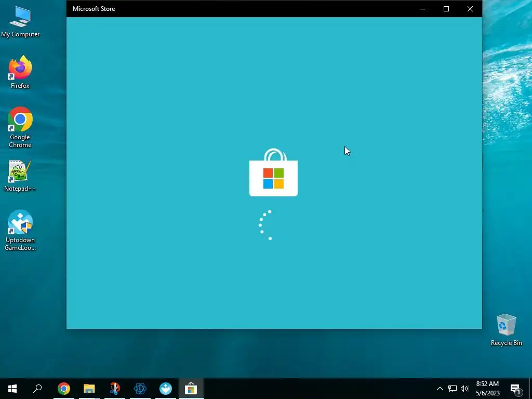Select the Firefox desktop shortcut

(20, 72)
